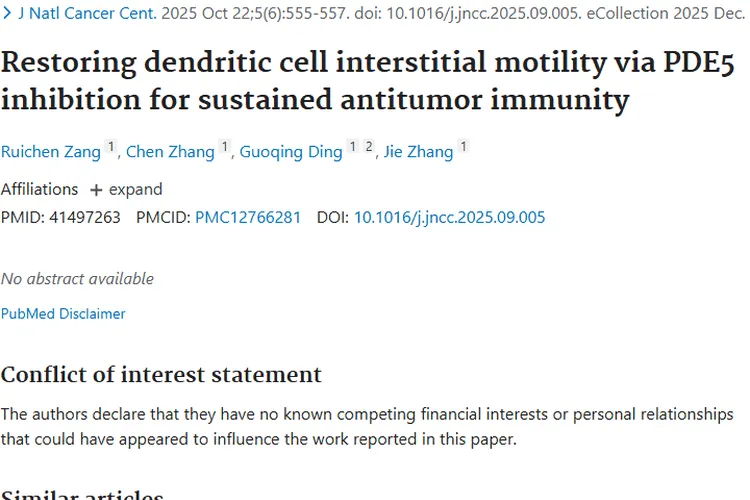The image size is (750, 500).
Task: Open author Chen Zhang's link
Action: 170,152
